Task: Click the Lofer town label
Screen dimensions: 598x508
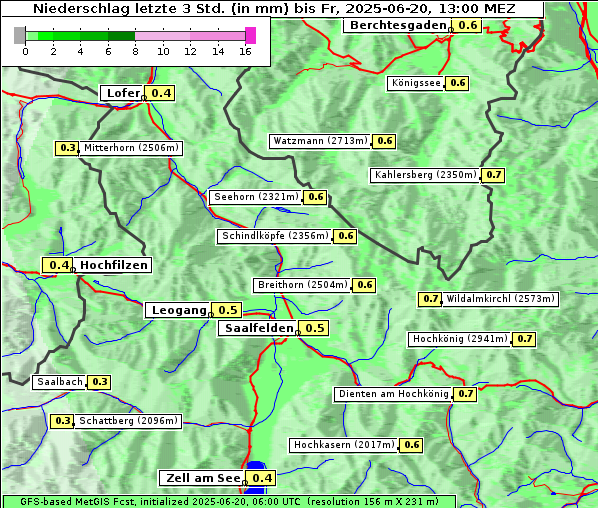Action: [x=122, y=93]
